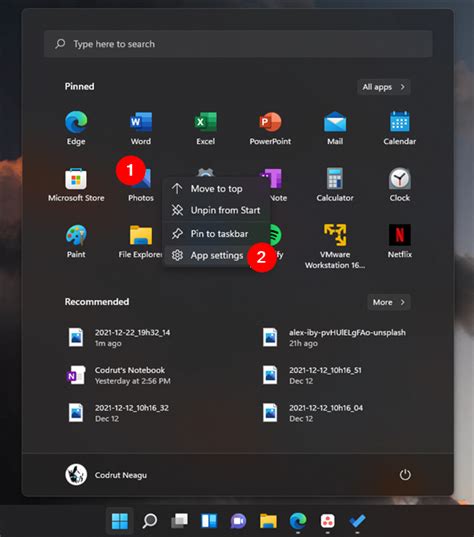Expand the All apps list
This screenshot has width=474, height=537.
tap(384, 87)
